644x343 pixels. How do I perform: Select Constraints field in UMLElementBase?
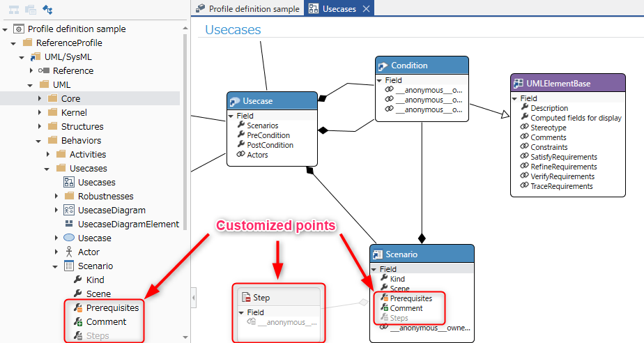549,147
